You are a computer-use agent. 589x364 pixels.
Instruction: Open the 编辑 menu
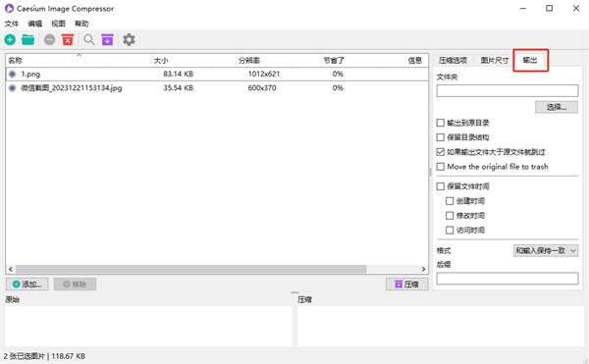[35, 24]
